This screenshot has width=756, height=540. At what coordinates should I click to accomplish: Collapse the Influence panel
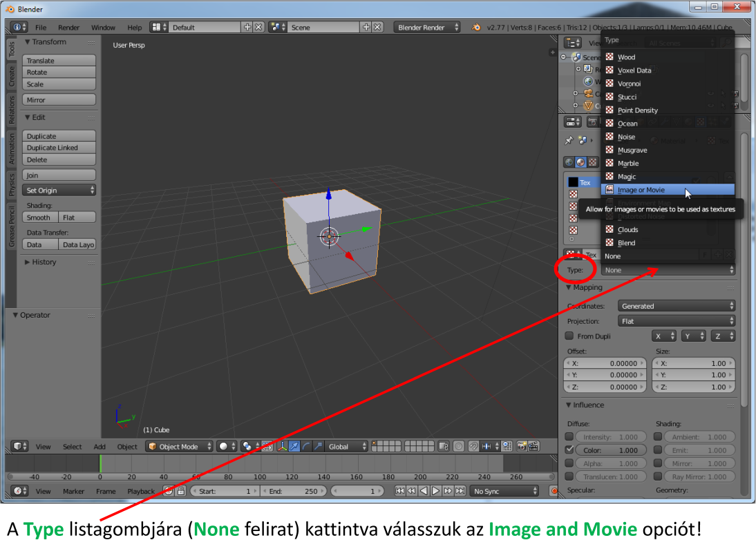click(569, 405)
